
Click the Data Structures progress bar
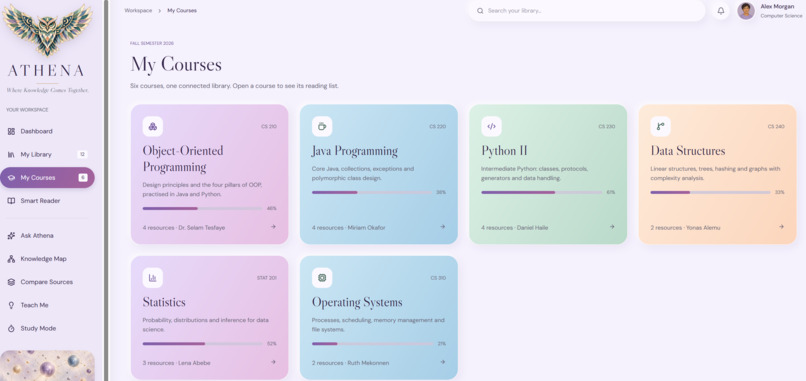point(710,192)
